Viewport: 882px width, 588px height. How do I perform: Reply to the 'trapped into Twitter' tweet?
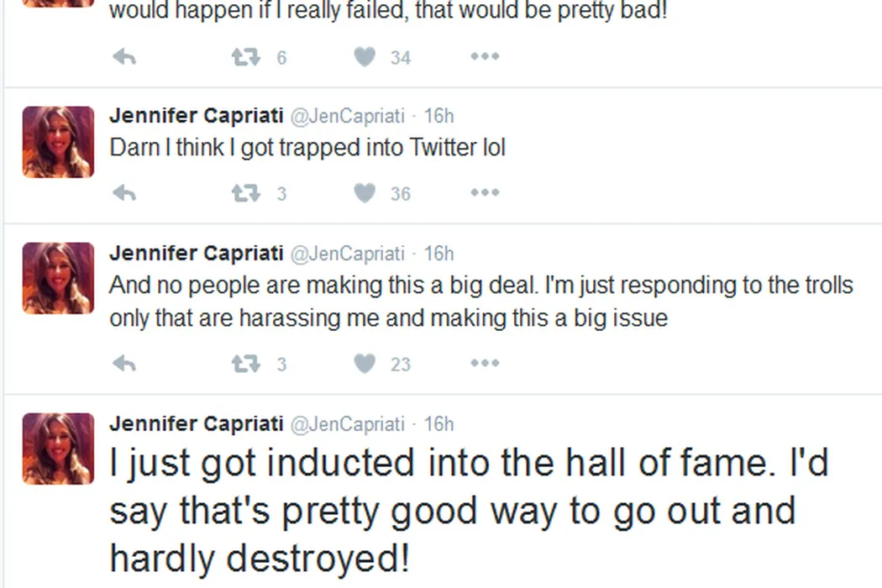point(124,193)
